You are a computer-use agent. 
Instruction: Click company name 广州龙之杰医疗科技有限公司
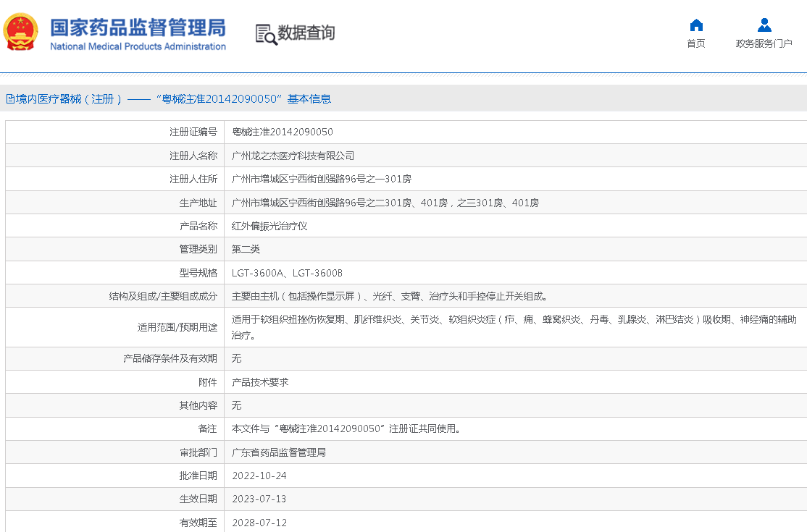click(x=293, y=156)
